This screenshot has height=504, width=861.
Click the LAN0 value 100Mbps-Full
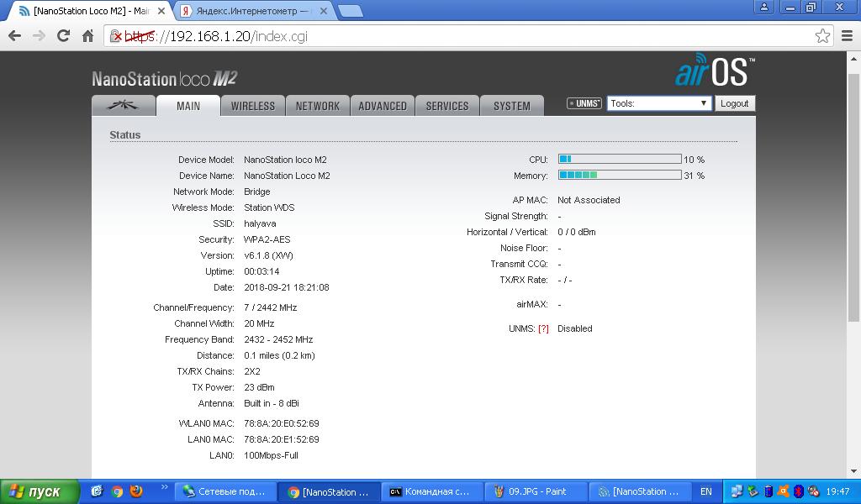(x=272, y=455)
